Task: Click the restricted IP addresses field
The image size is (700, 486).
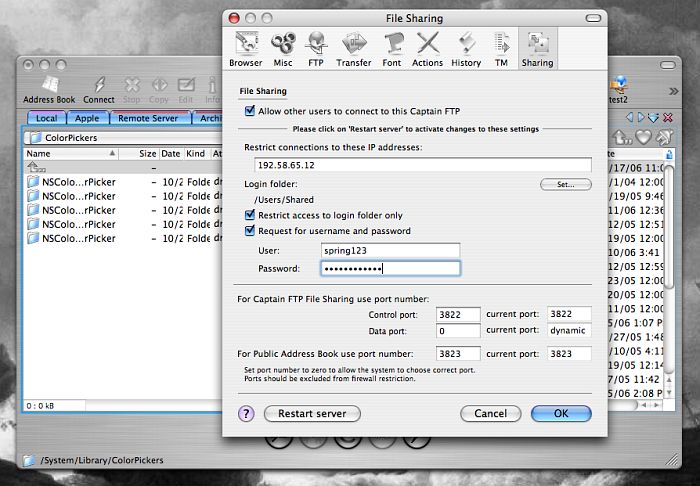Action: (423, 165)
